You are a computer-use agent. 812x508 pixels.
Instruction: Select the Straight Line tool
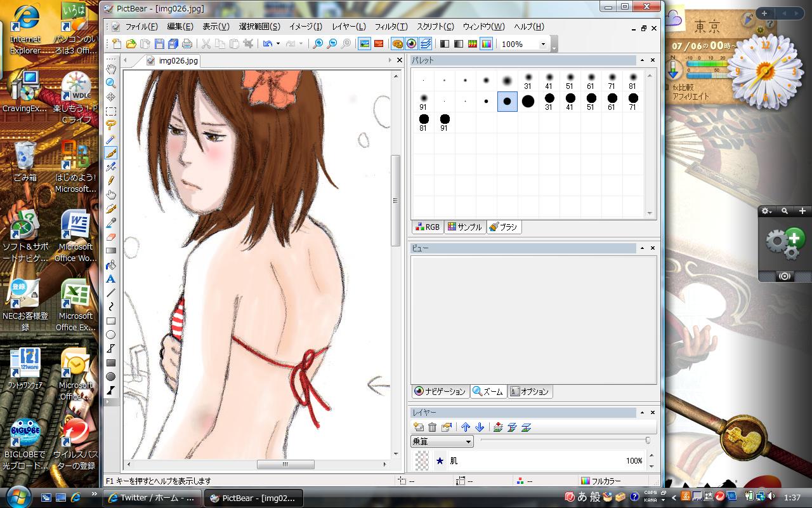pyautogui.click(x=111, y=293)
